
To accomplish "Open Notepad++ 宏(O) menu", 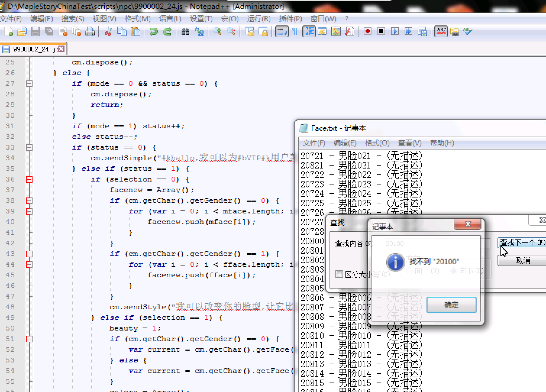I will (230, 19).
